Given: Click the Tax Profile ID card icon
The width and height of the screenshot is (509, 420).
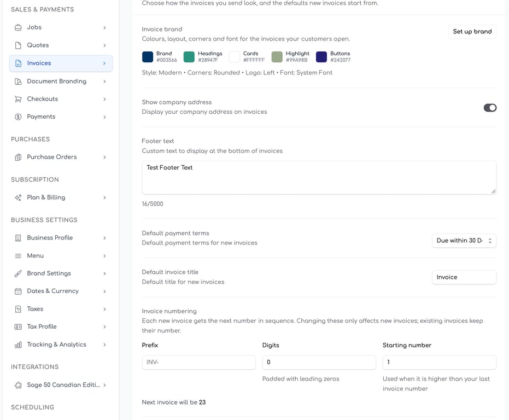Looking at the screenshot, I should tap(18, 327).
